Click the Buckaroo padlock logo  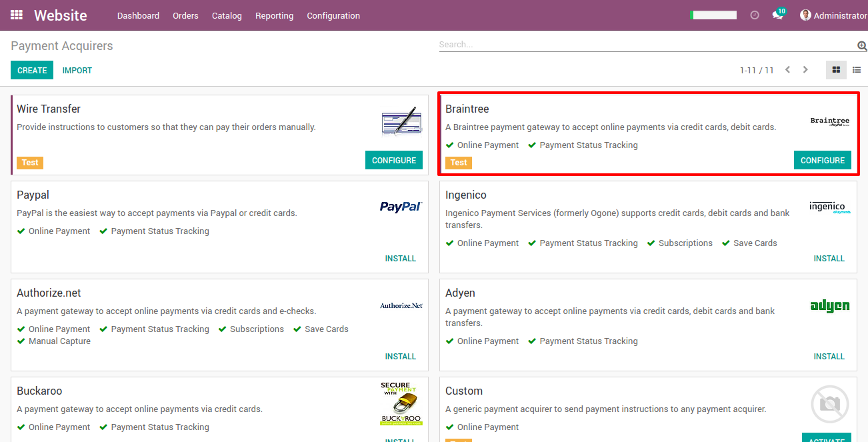(401, 403)
